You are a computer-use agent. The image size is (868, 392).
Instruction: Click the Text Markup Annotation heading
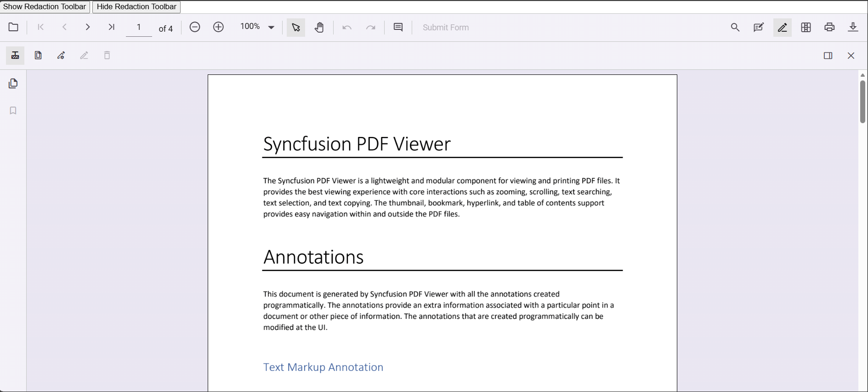click(x=323, y=367)
